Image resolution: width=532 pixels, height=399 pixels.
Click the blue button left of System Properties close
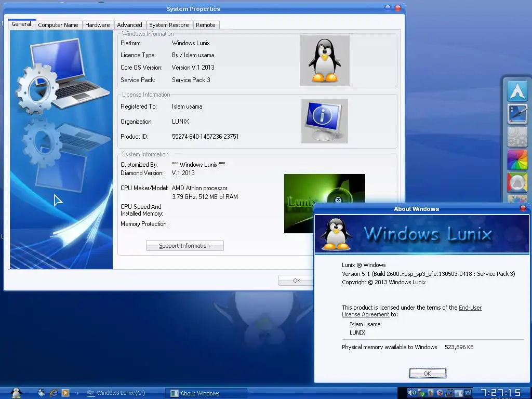click(388, 8)
